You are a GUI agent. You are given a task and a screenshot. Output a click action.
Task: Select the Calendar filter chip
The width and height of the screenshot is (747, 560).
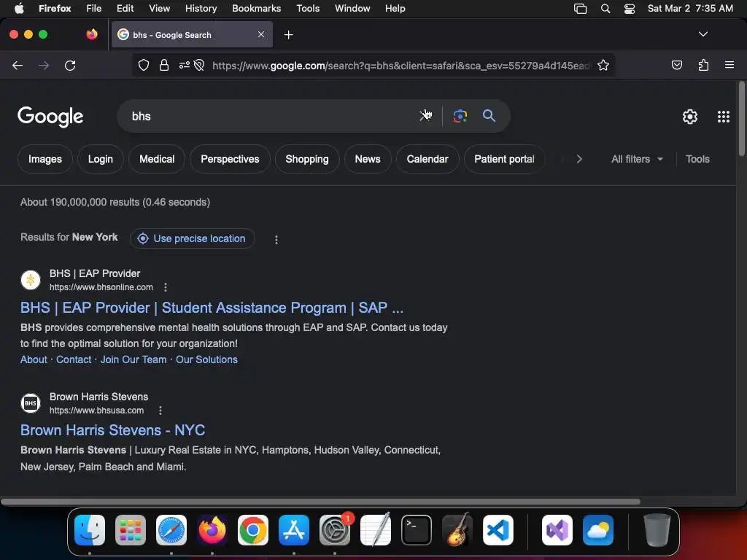pos(427,159)
